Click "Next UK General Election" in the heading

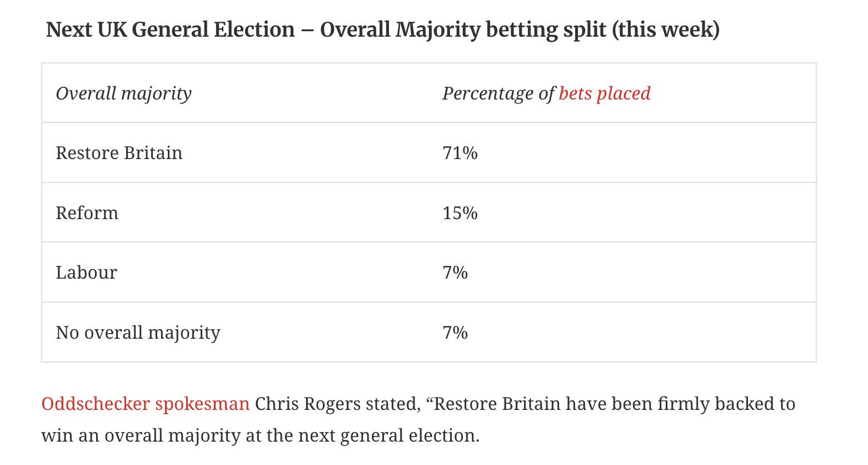[170, 29]
